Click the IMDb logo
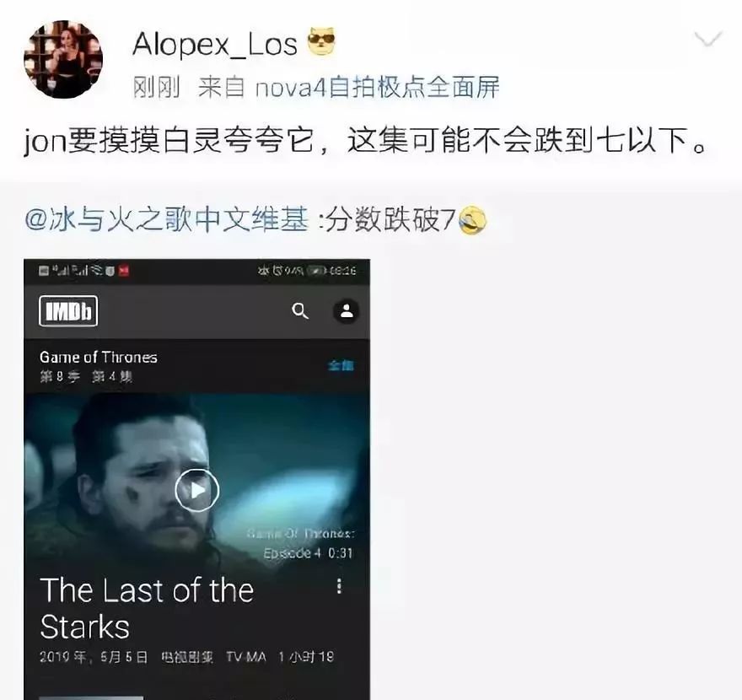742x700 pixels. coord(68,311)
